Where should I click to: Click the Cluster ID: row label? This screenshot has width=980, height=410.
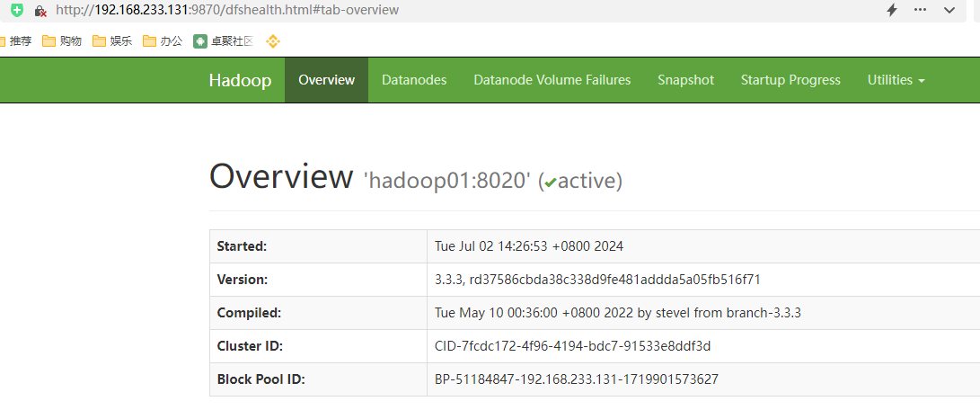[248, 346]
